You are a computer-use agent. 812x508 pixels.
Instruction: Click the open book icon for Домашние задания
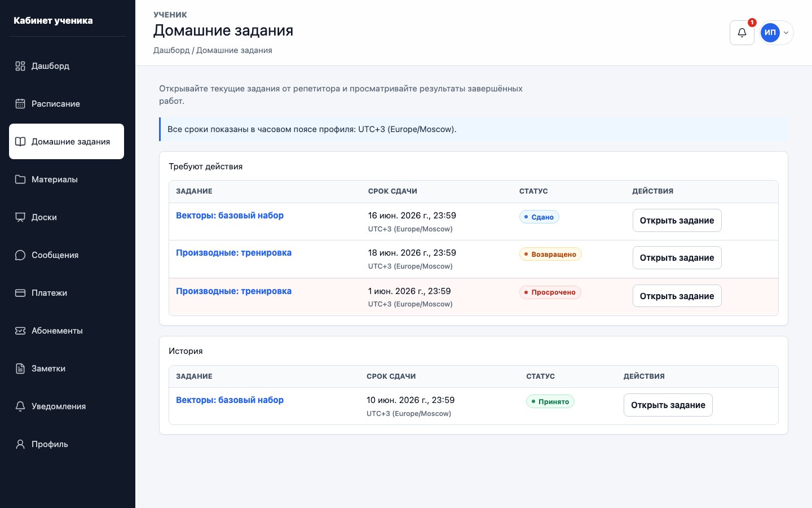coord(20,142)
